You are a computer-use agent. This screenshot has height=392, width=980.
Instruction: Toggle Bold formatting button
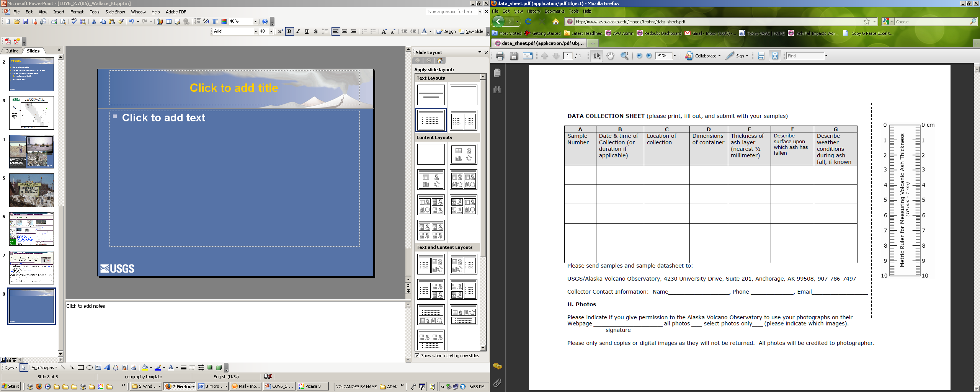click(x=289, y=31)
